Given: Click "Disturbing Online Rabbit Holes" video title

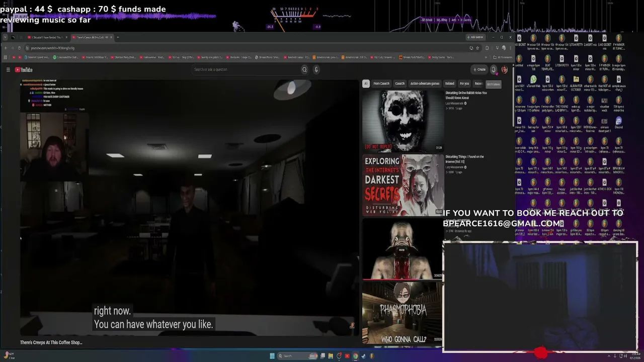Looking at the screenshot, I should (466, 95).
